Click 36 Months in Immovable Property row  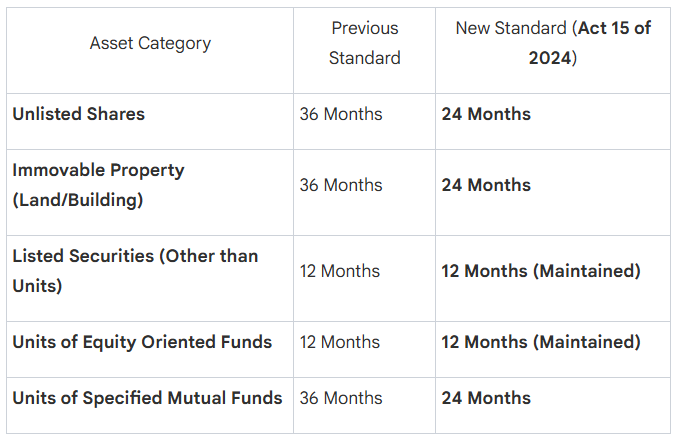pyautogui.click(x=340, y=185)
